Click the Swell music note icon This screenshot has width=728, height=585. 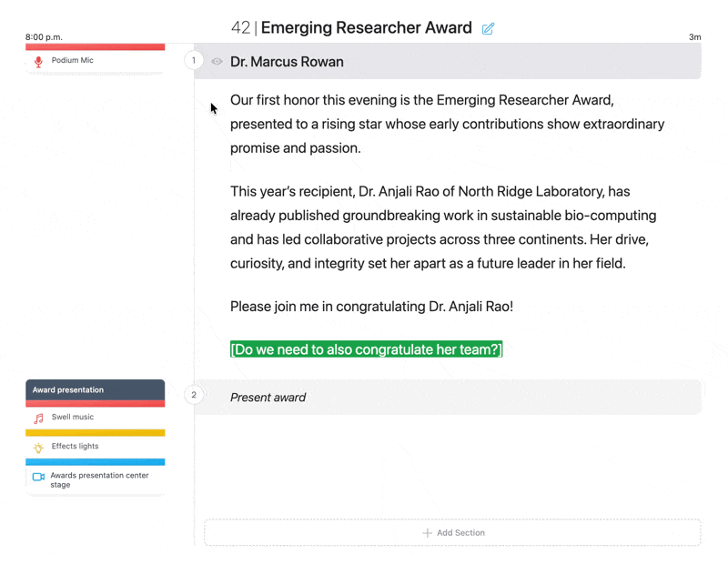point(38,419)
